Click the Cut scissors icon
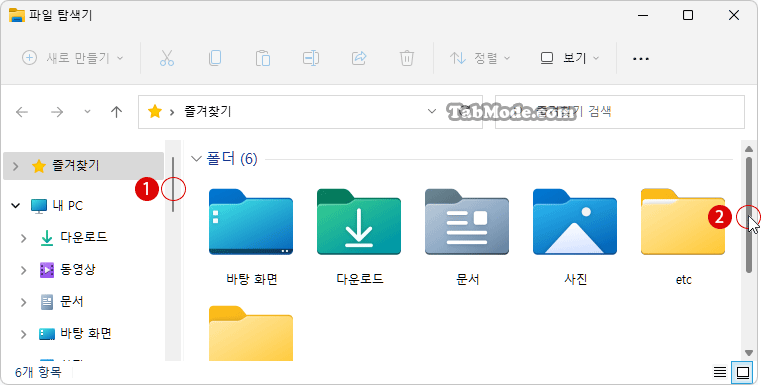 point(166,58)
